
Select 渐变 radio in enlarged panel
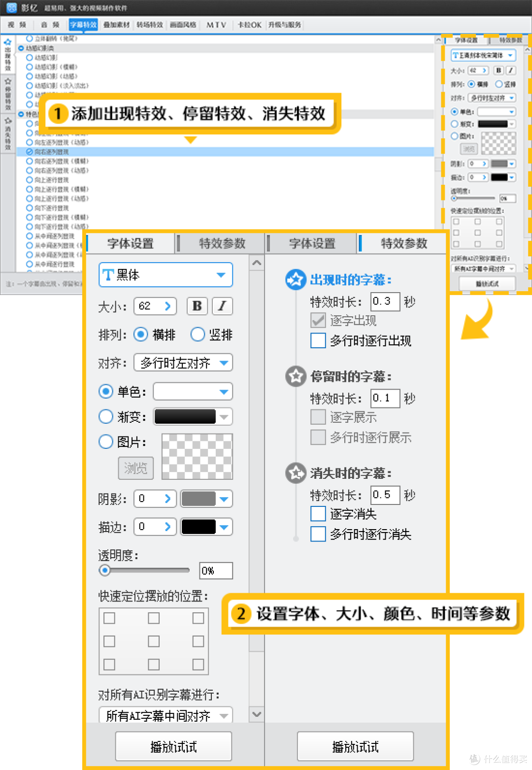pyautogui.click(x=106, y=417)
